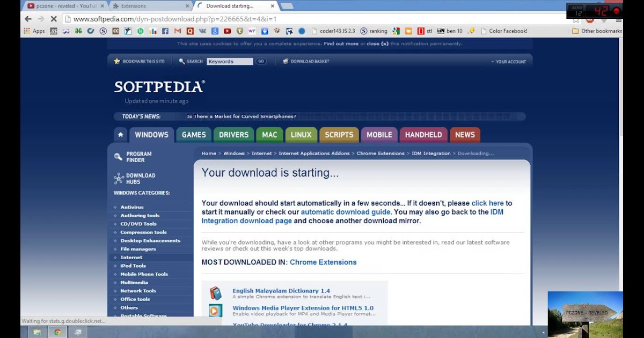Open coder143 JS 2.3 bookmark
This screenshot has width=644, height=338.
(333, 31)
